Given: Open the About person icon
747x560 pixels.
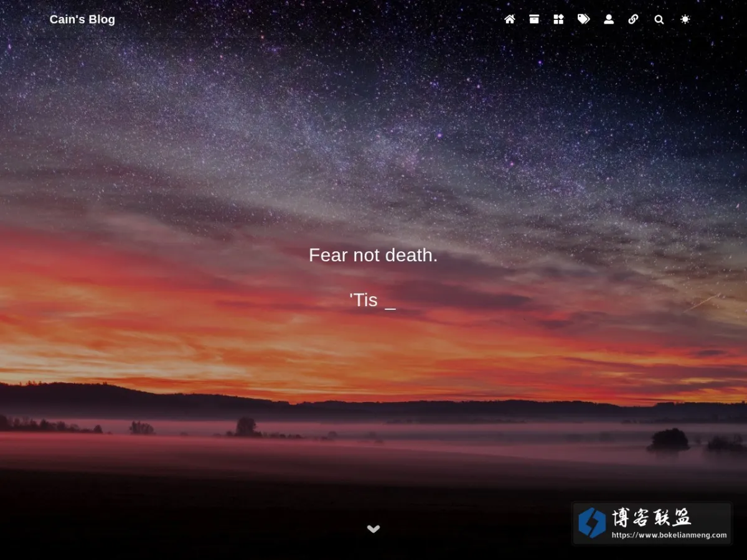Looking at the screenshot, I should (x=609, y=19).
